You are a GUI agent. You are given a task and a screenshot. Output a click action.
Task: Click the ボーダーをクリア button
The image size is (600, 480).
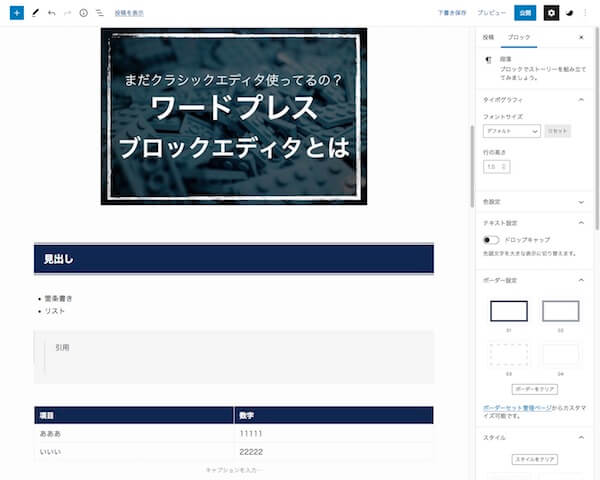click(x=535, y=389)
